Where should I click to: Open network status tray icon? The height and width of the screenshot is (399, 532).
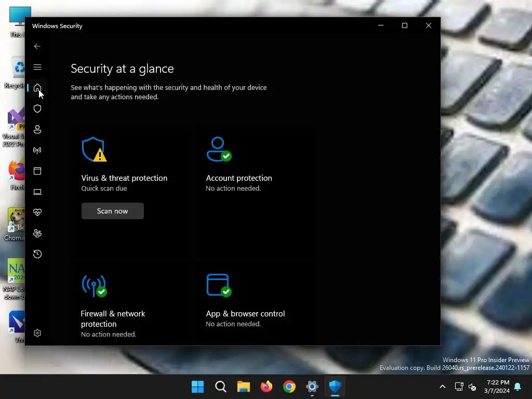pos(459,387)
